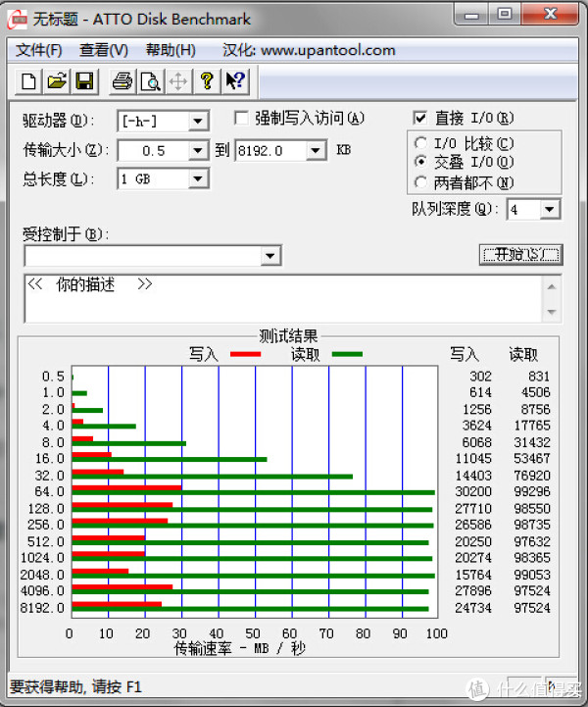The image size is (588, 707).
Task: Maximize the ATTO Disk Benchmark window
Action: 505,14
